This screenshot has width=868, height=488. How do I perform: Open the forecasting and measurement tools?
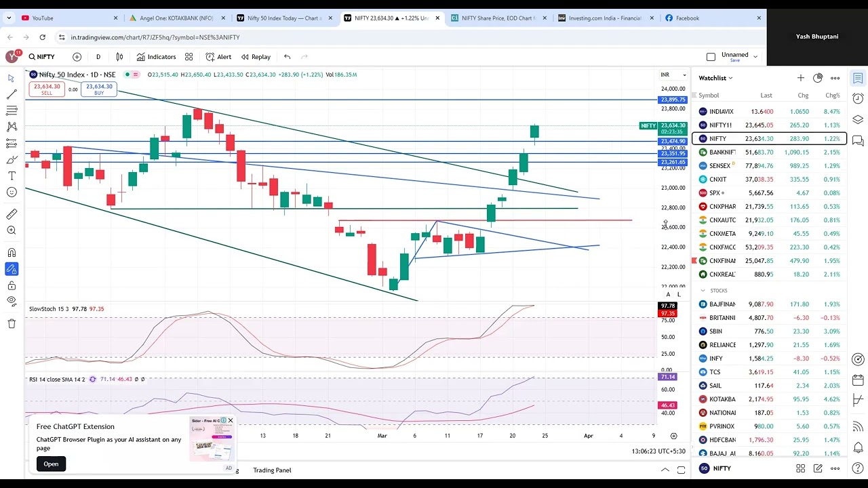pyautogui.click(x=12, y=144)
